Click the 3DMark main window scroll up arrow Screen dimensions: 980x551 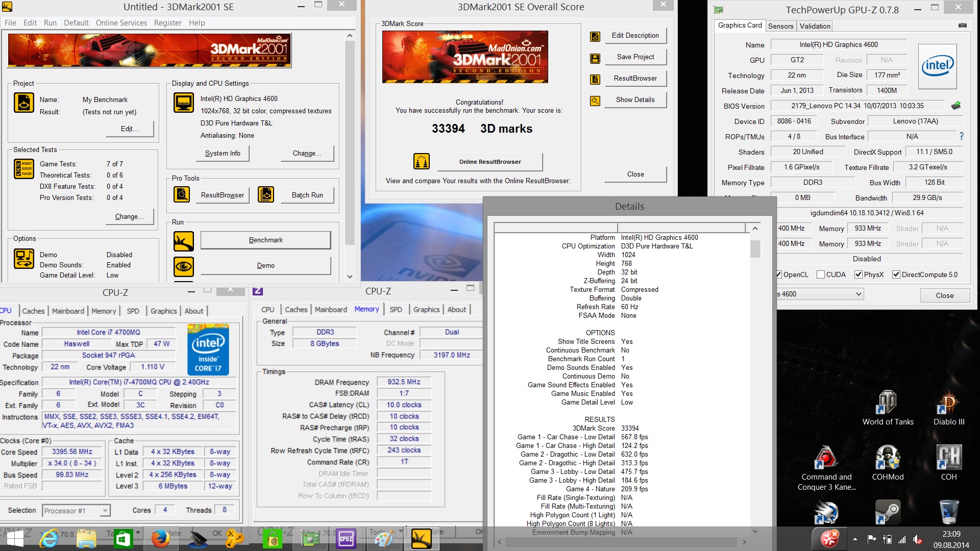pos(350,36)
